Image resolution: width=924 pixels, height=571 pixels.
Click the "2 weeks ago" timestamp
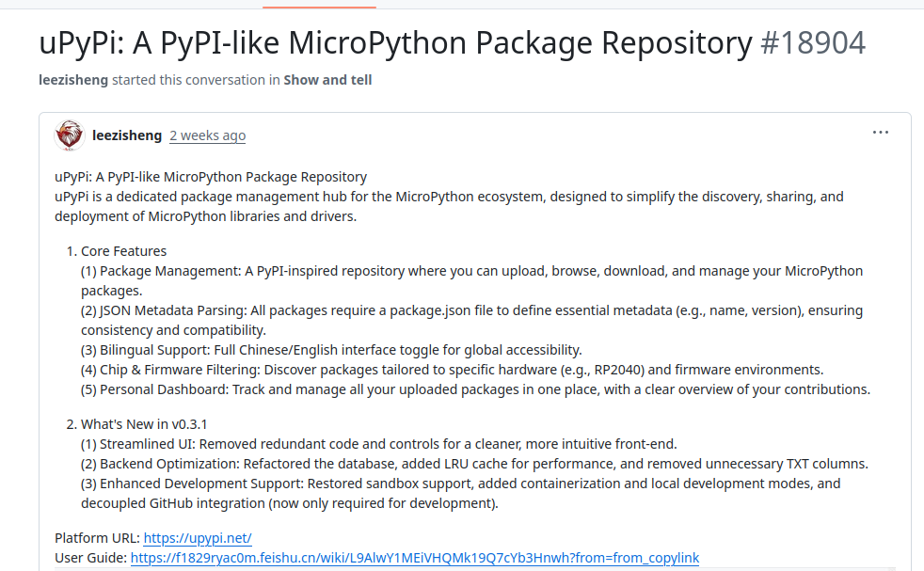pos(207,135)
